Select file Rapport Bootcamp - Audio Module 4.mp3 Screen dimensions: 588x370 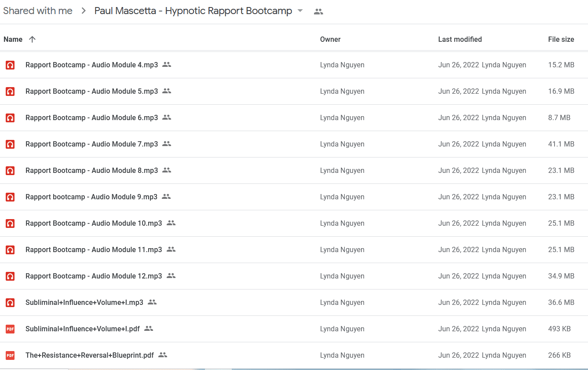pyautogui.click(x=91, y=65)
